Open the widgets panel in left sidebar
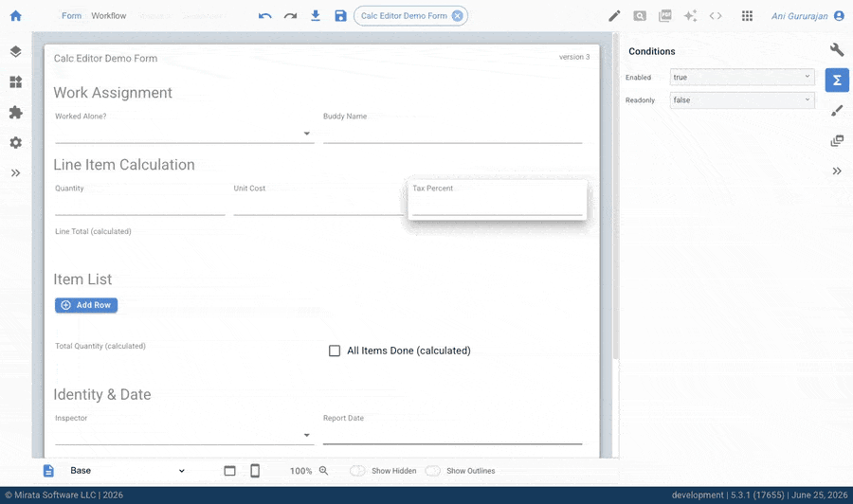Image resolution: width=853 pixels, height=504 pixels. pos(16,82)
